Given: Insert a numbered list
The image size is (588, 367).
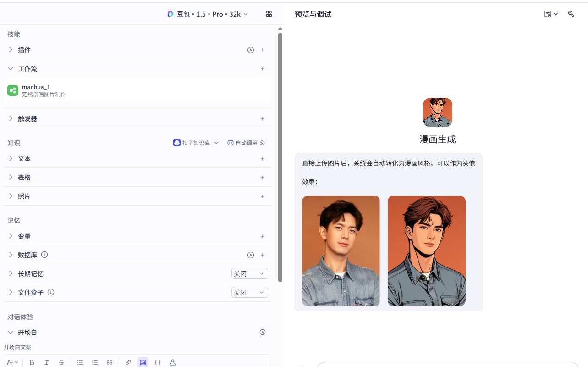Looking at the screenshot, I should (x=95, y=362).
